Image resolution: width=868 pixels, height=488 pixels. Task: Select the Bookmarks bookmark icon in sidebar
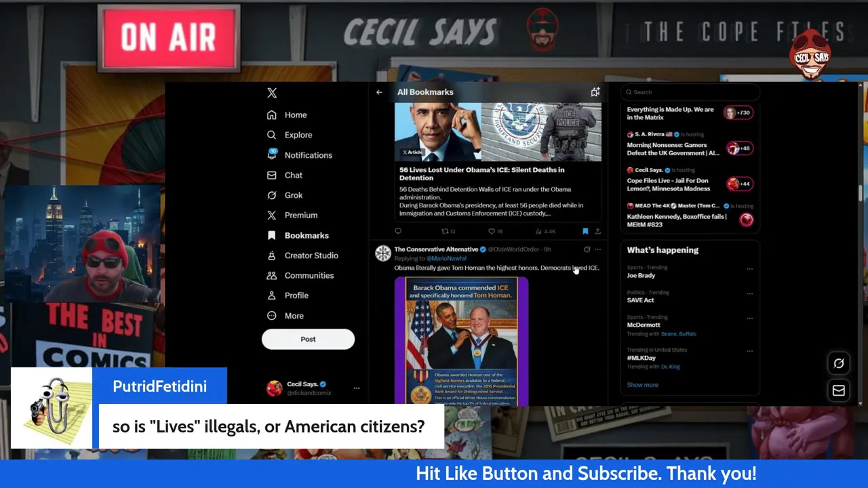pos(271,235)
